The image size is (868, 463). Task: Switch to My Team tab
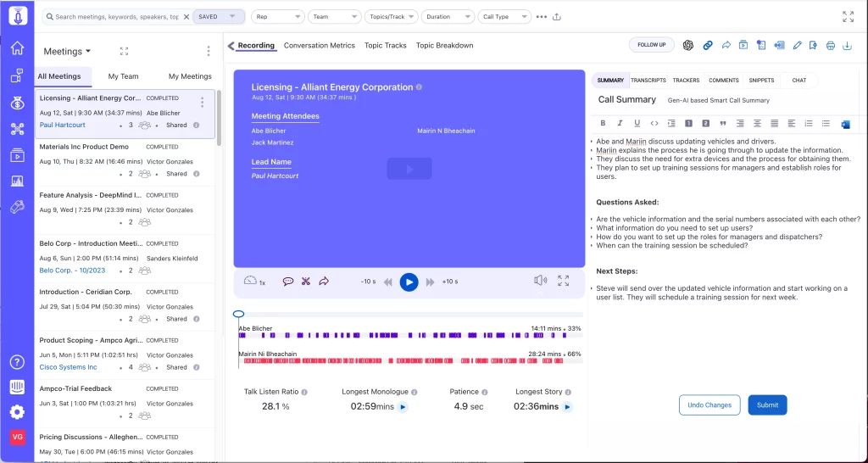click(x=123, y=76)
